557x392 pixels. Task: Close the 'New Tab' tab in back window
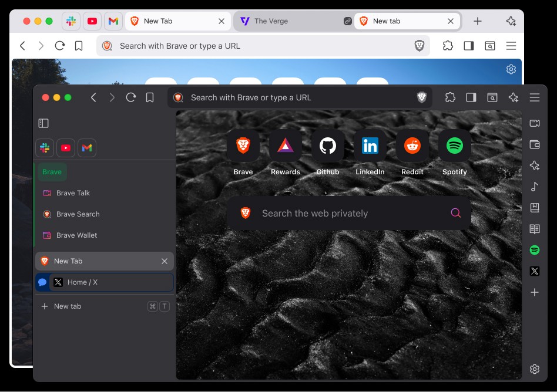coord(222,21)
